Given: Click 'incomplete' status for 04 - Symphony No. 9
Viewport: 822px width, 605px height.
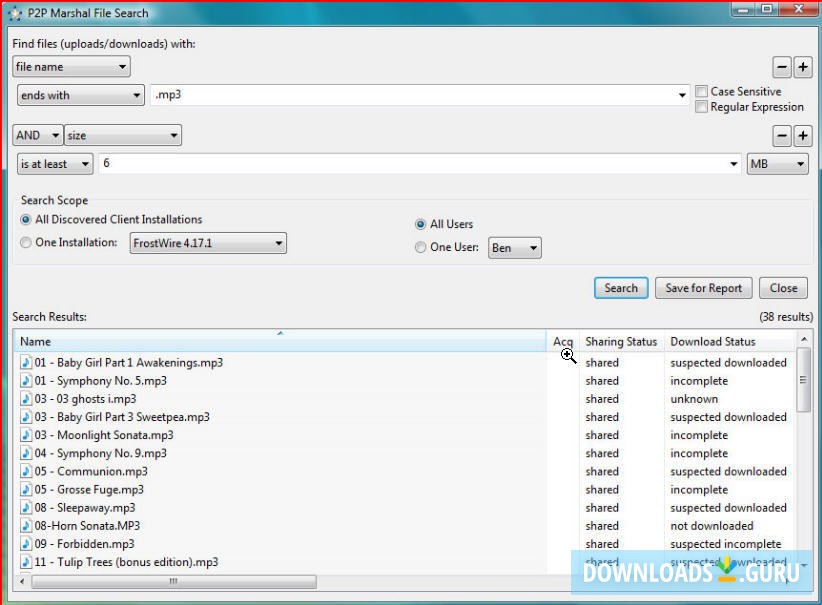Looking at the screenshot, I should (x=699, y=453).
